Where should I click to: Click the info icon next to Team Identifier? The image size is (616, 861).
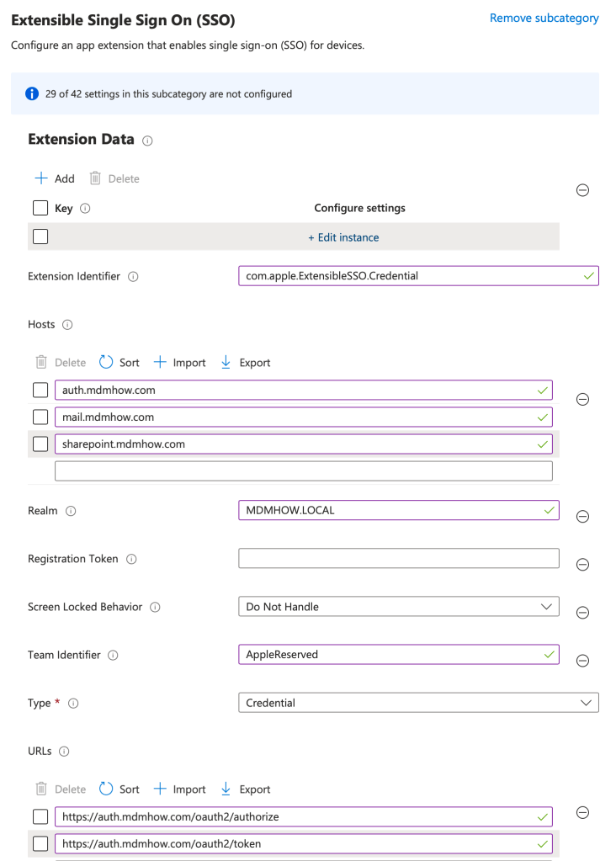(x=113, y=655)
